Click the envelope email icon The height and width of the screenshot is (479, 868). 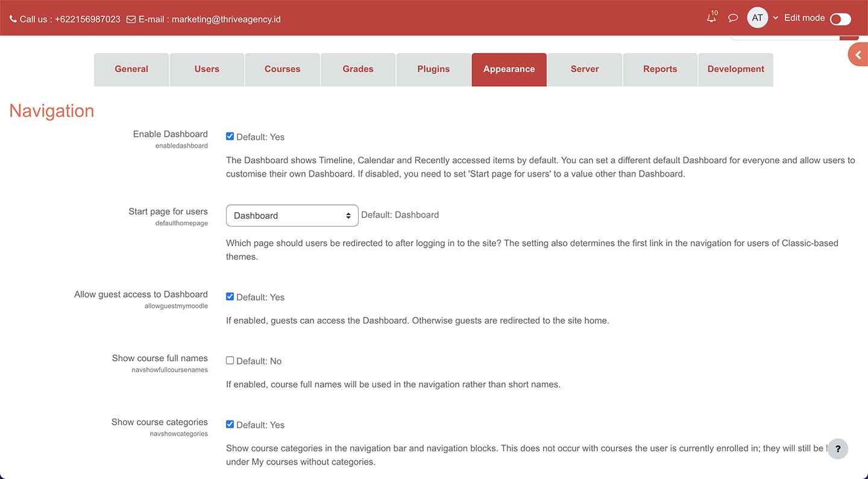(131, 19)
